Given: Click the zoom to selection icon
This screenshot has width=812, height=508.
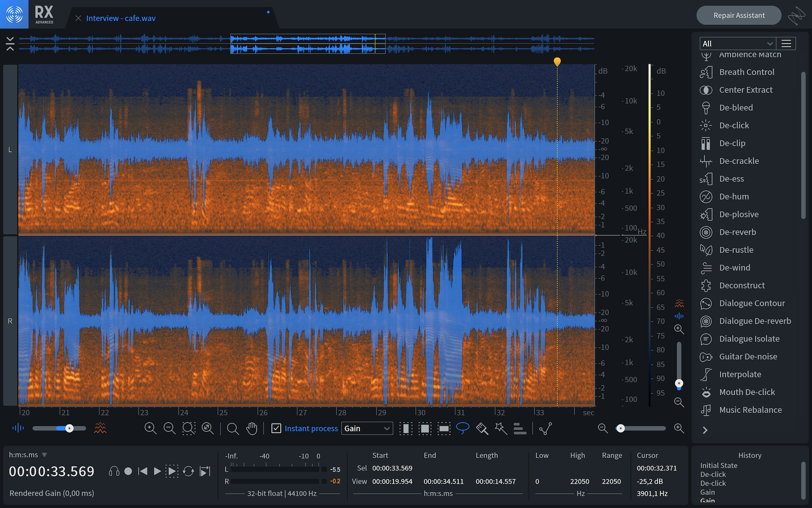Looking at the screenshot, I should tap(189, 428).
